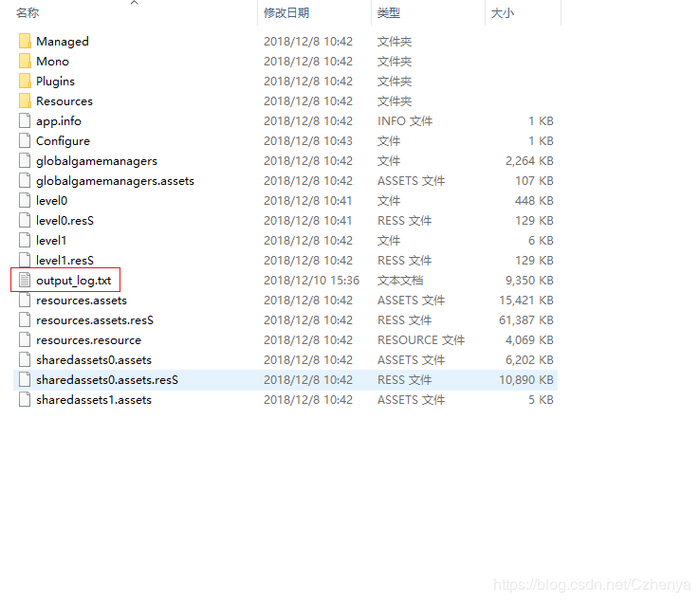This screenshot has width=700, height=602.
Task: Click the 9,350 KB size value
Action: 529,281
